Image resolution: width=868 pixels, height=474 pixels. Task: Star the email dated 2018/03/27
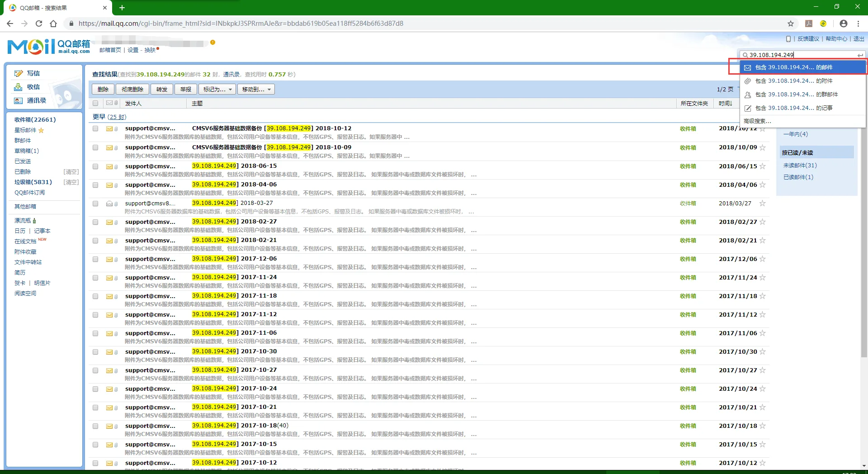(x=763, y=204)
